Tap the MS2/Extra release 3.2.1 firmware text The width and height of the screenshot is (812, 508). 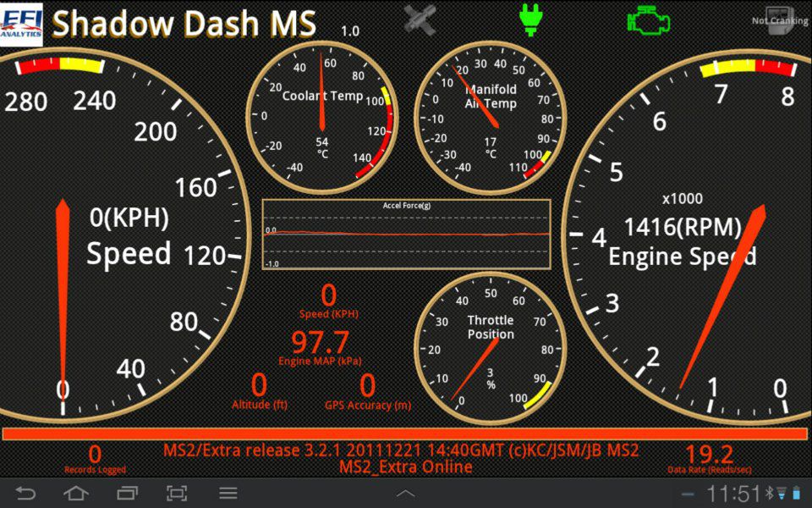click(x=401, y=450)
